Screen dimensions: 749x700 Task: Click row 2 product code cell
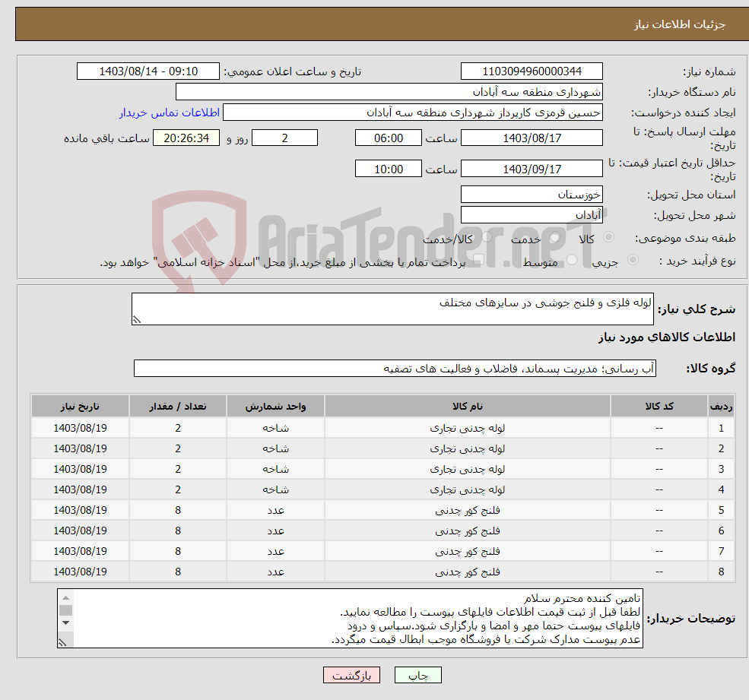click(x=659, y=448)
